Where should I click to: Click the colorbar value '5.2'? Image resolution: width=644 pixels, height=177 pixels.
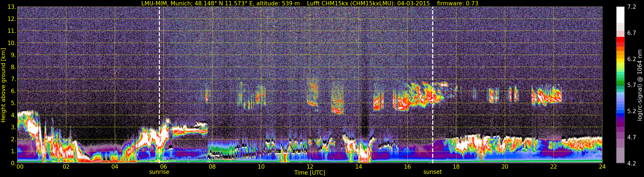pos(632,111)
